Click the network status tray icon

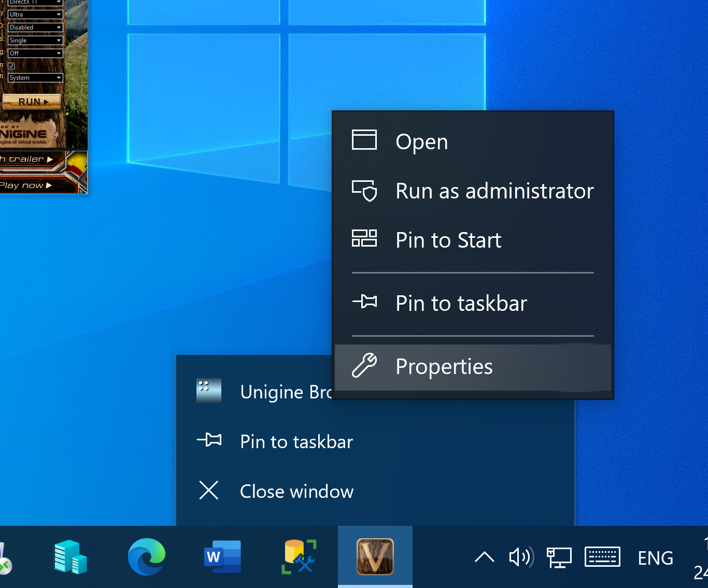coord(559,557)
